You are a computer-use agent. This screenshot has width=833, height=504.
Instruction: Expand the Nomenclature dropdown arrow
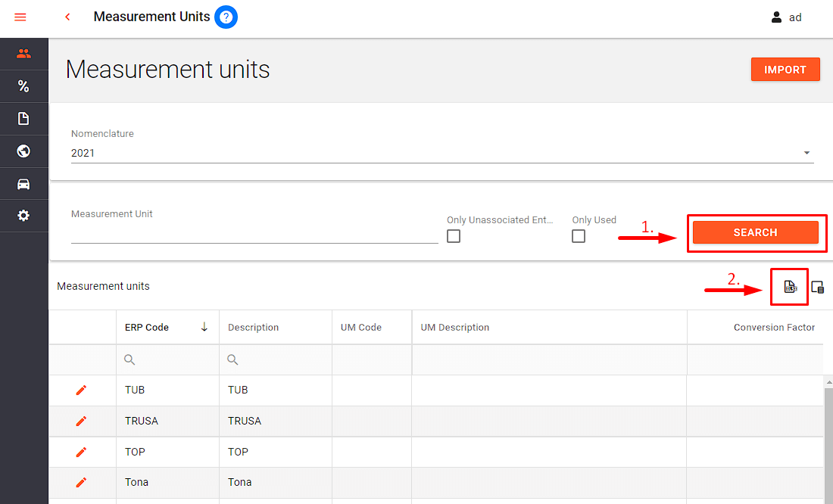[x=806, y=153]
